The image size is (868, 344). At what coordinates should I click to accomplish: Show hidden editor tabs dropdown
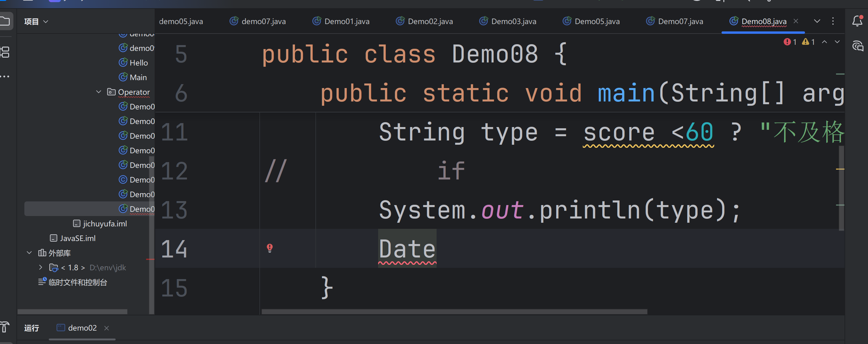coord(817,21)
